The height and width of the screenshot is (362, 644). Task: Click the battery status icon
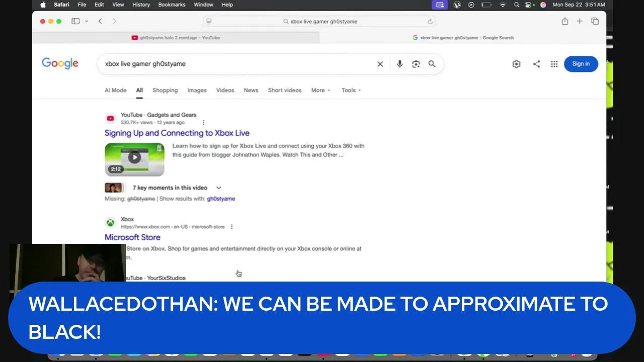tap(486, 5)
